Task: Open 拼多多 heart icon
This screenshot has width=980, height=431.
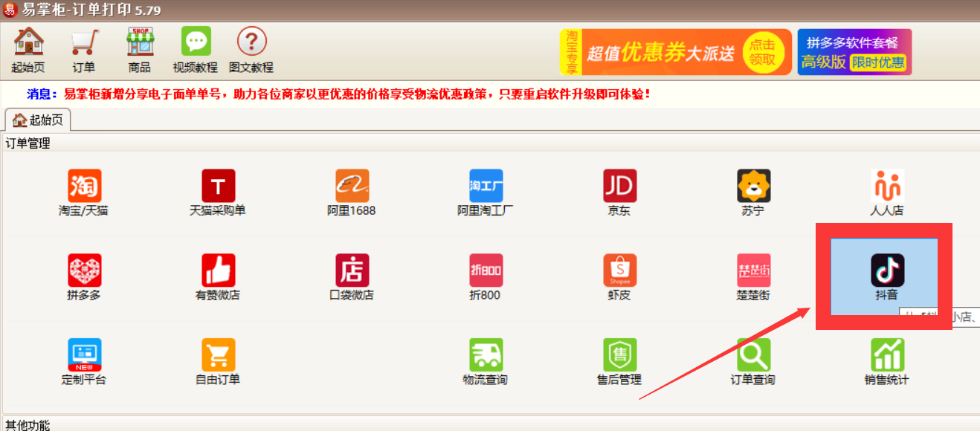Action: point(84,277)
